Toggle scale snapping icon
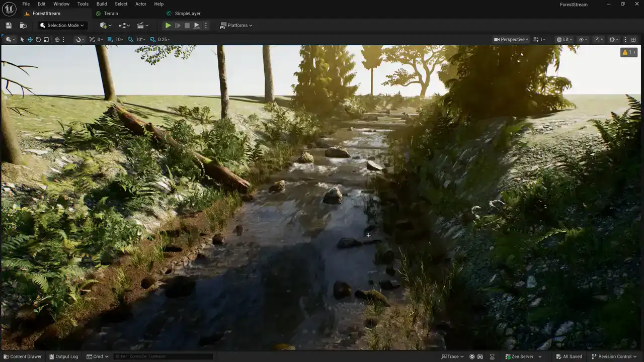This screenshot has width=644, height=362. [153, 39]
